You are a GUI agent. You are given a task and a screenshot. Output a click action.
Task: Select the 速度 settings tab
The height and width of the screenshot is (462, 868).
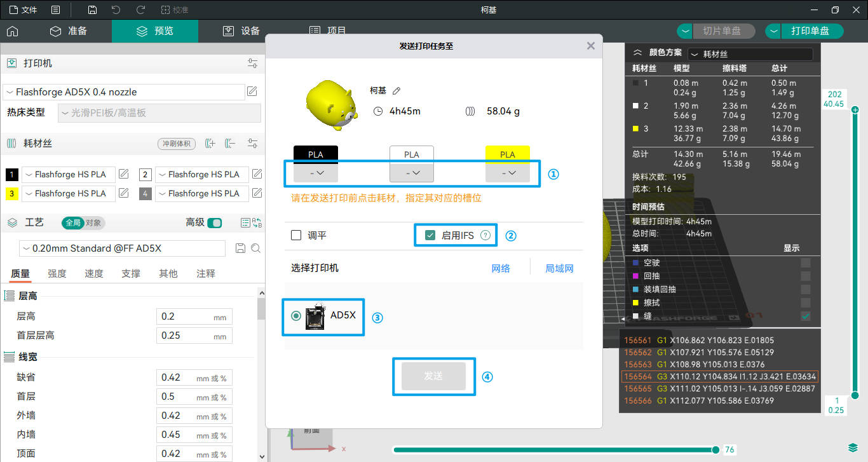94,274
